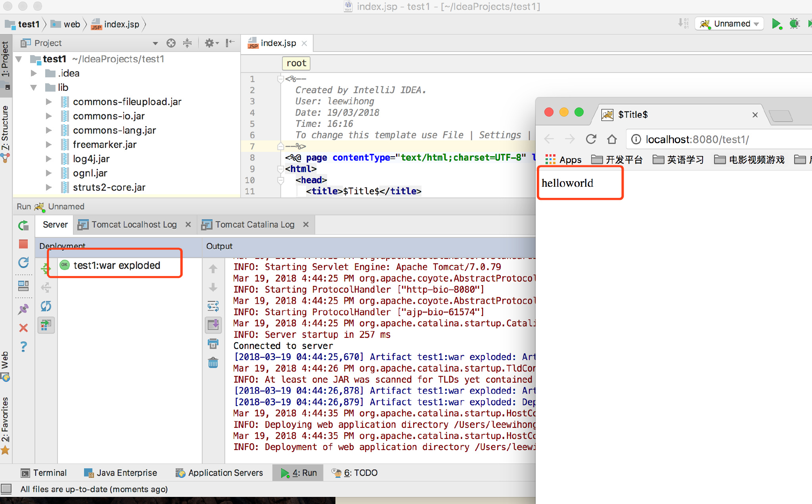Click the browser address bar localhost URL

[697, 140]
